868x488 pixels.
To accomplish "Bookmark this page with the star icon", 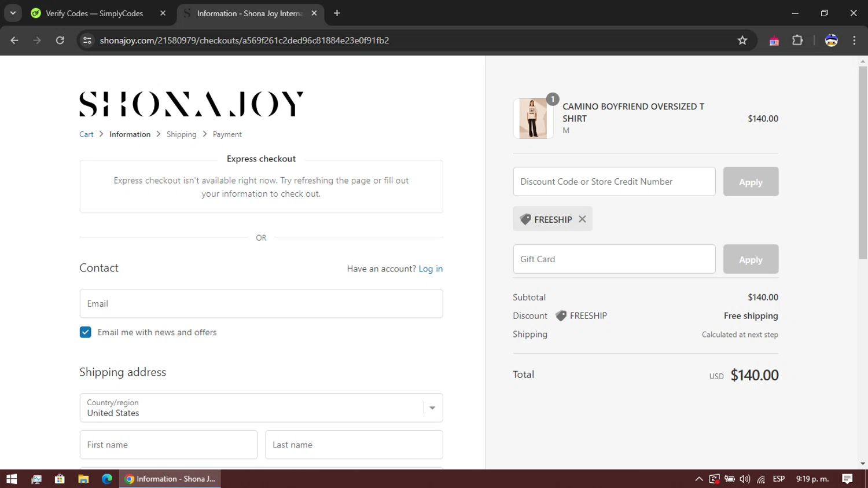I will [742, 41].
